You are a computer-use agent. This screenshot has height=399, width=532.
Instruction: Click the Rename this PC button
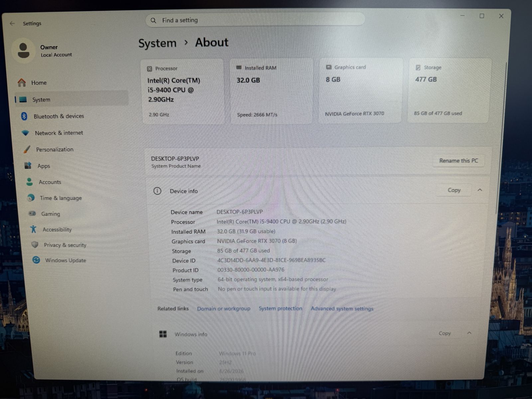pos(459,161)
